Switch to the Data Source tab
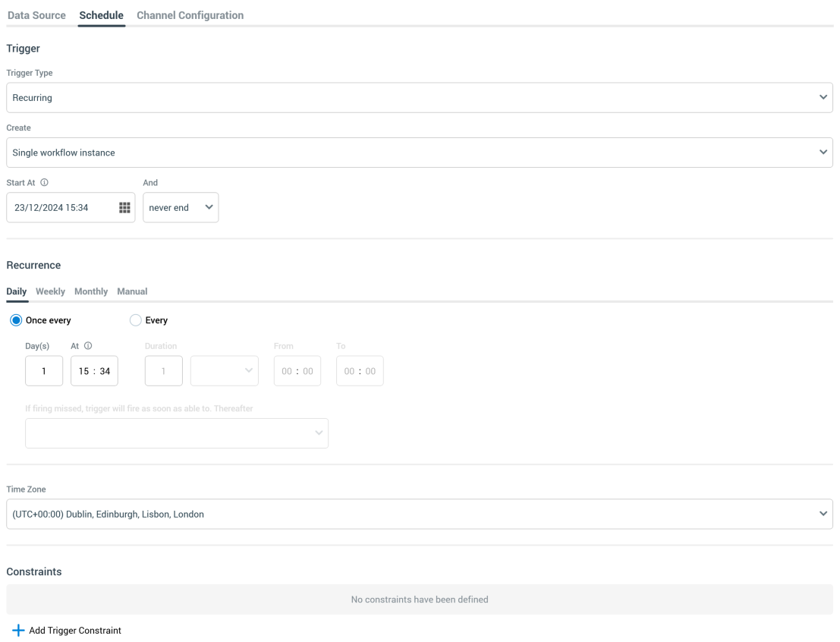This screenshot has width=840, height=642. tap(36, 15)
